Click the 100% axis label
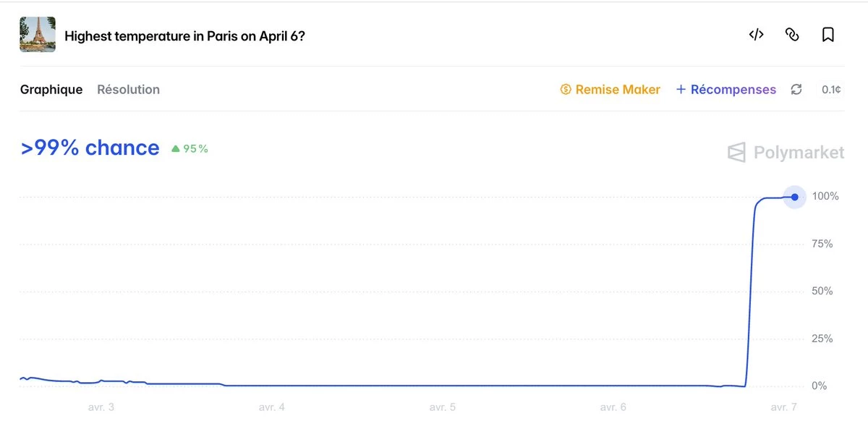Viewport: 868px width, 429px height. [x=825, y=196]
